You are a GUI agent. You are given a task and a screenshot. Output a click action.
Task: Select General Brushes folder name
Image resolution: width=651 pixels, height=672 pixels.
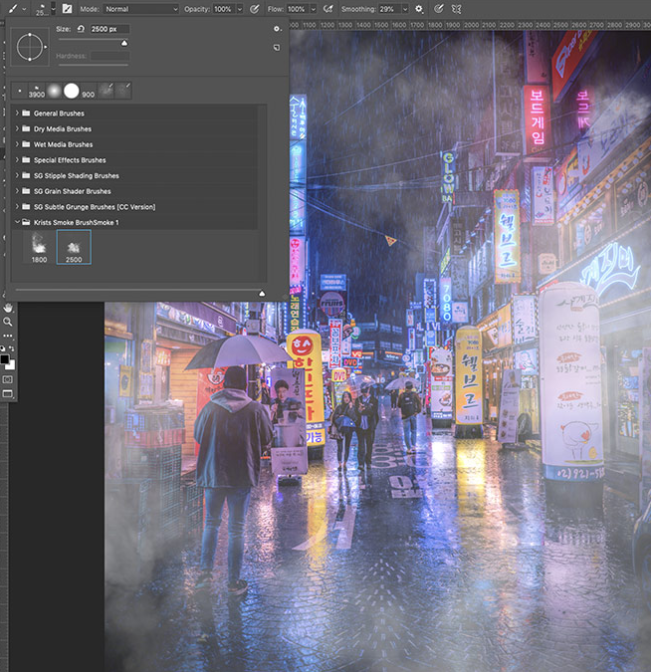click(59, 113)
